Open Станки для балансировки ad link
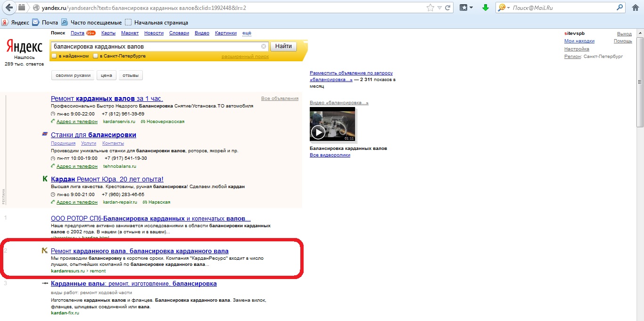 click(x=93, y=135)
